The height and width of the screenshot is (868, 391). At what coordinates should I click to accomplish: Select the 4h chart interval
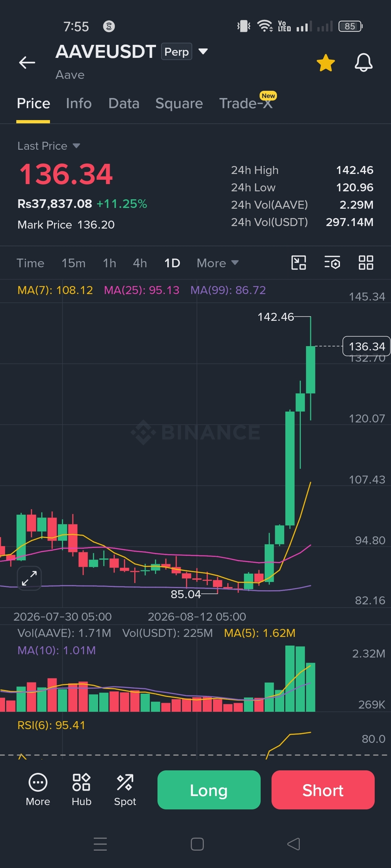point(140,263)
